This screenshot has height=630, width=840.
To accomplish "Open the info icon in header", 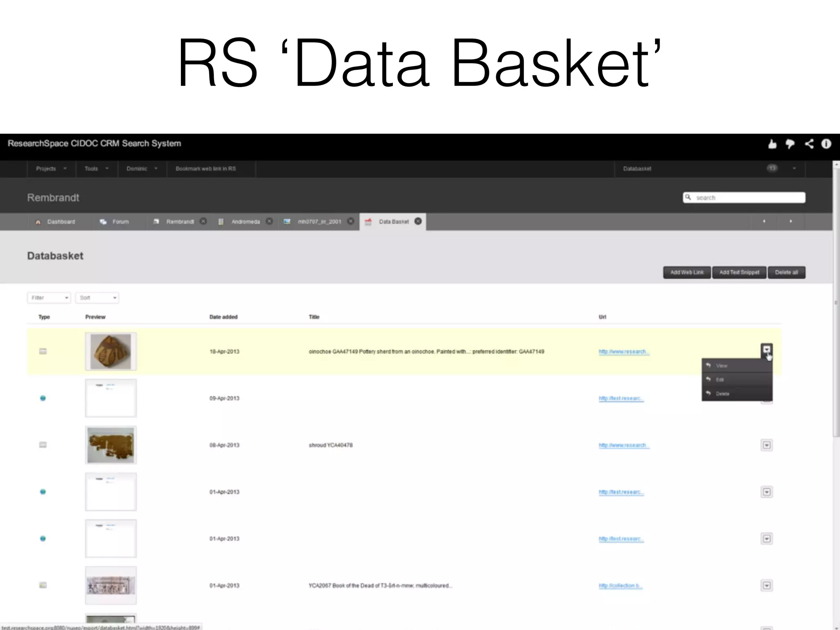I will pyautogui.click(x=826, y=144).
